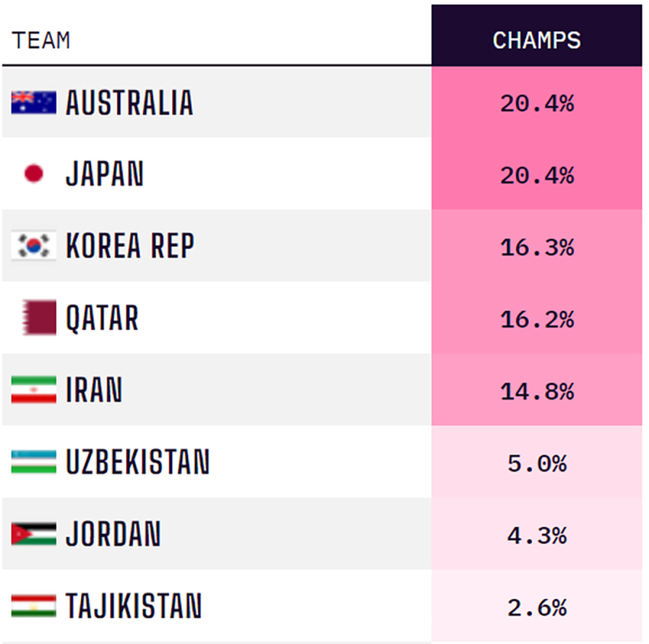Click Qatar's 16.2% champs value

coord(537,320)
